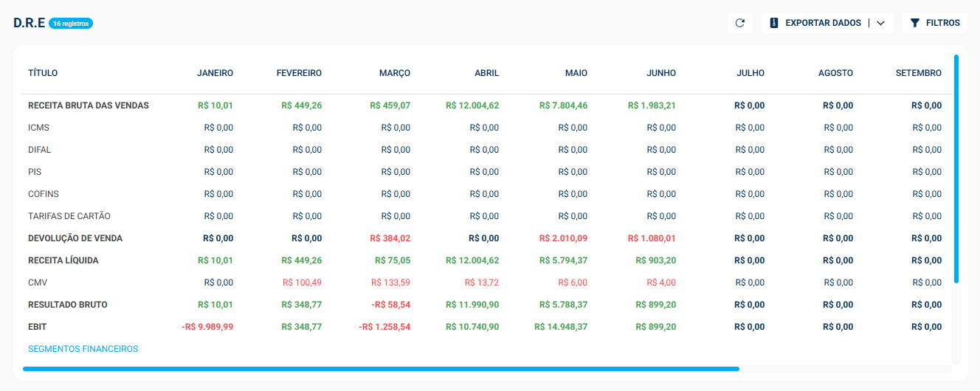Open the Segmentos Financeiros link
This screenshot has height=391, width=980.
83,349
